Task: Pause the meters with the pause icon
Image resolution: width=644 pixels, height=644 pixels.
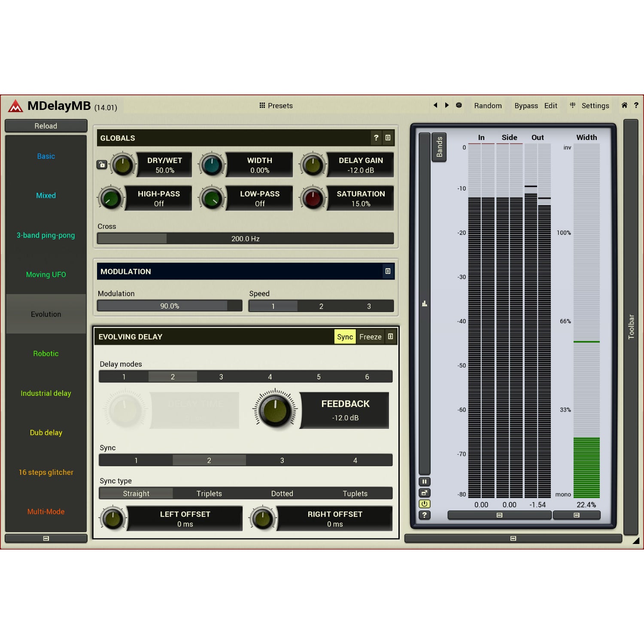Action: tap(424, 482)
